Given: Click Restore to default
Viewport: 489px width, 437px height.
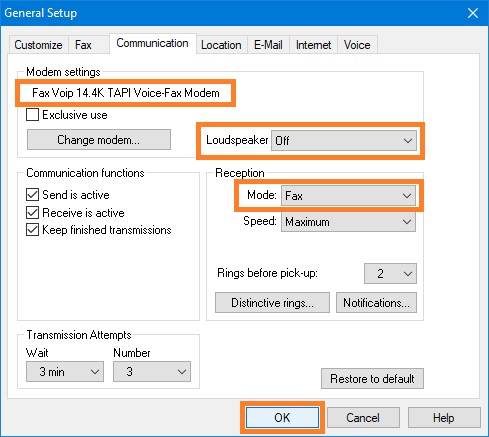Looking at the screenshot, I should tap(372, 379).
